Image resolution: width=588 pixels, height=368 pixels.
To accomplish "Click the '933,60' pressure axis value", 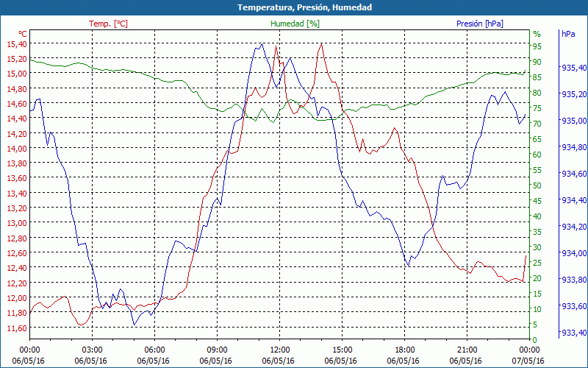I will click(x=573, y=306).
